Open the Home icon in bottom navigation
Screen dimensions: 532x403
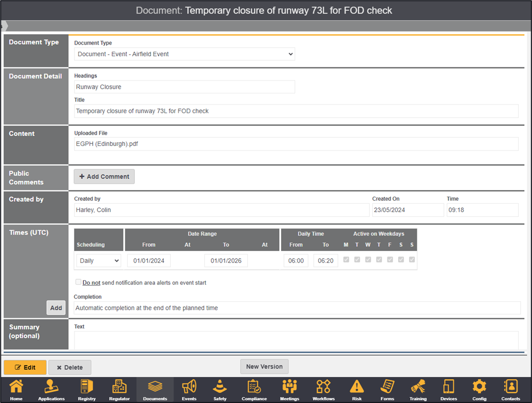click(x=16, y=389)
